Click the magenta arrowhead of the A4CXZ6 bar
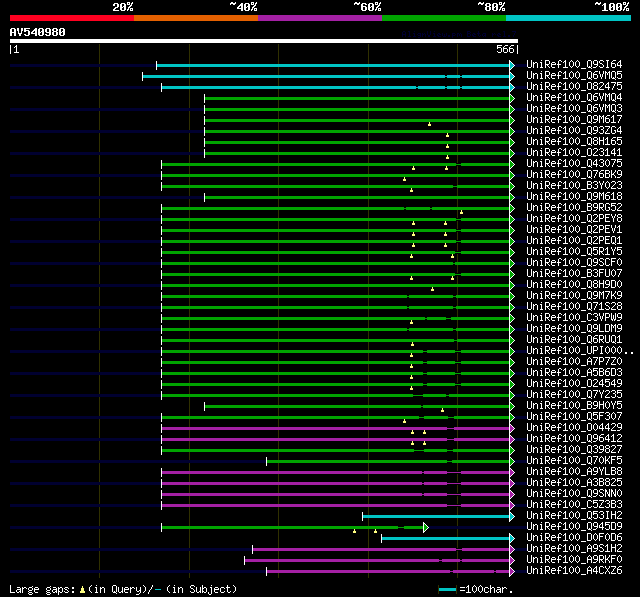640x597 pixels. coord(512,571)
